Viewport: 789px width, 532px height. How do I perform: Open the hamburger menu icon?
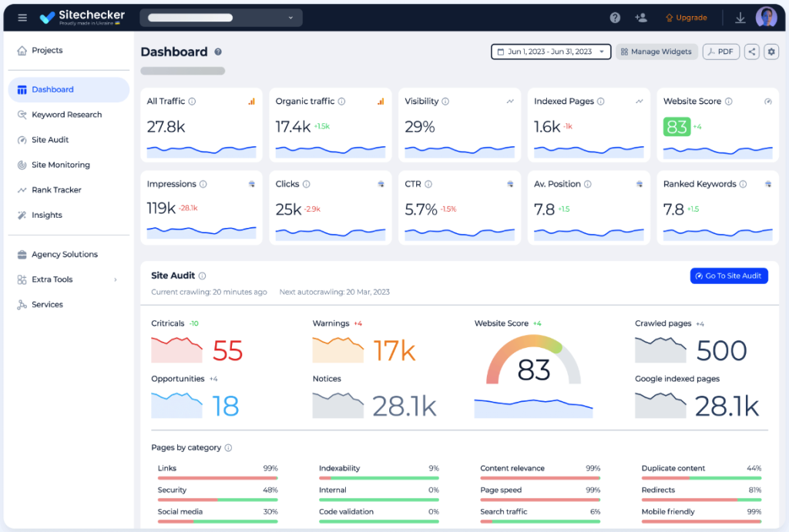(22, 18)
